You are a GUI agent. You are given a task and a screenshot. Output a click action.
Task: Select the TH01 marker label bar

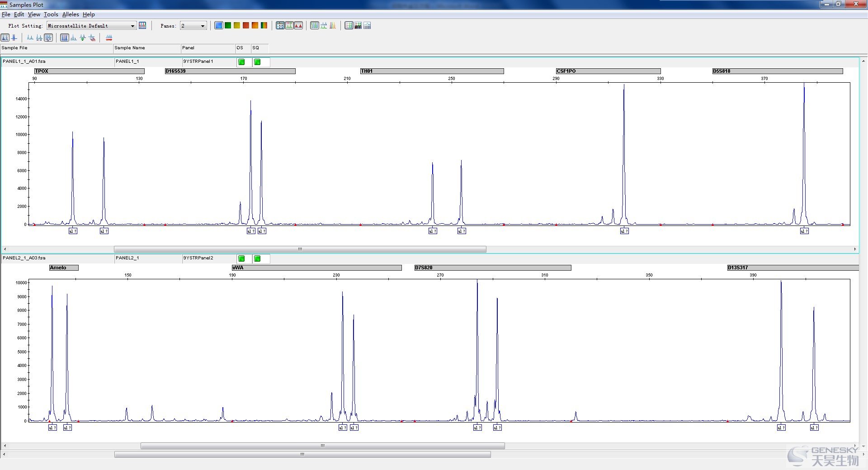click(432, 71)
